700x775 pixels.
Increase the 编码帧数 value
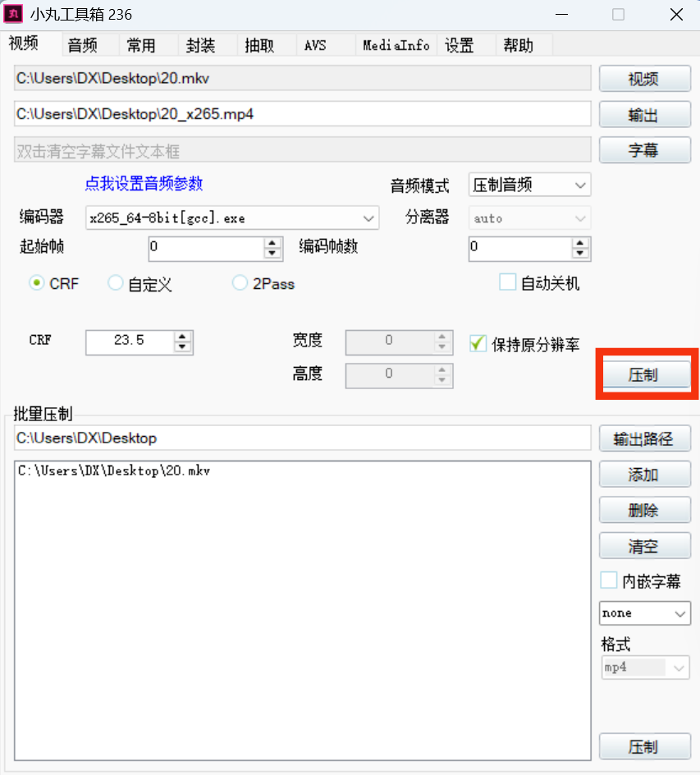click(580, 243)
